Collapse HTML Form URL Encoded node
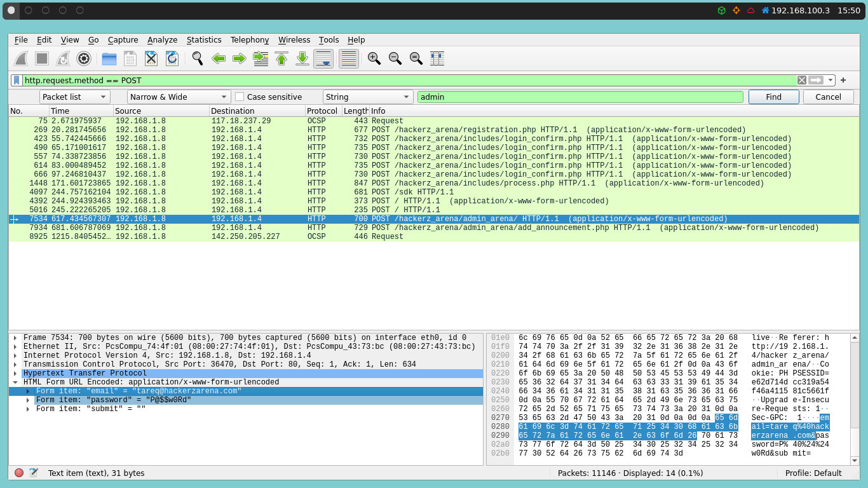Image resolution: width=868 pixels, height=488 pixels. [x=15, y=383]
